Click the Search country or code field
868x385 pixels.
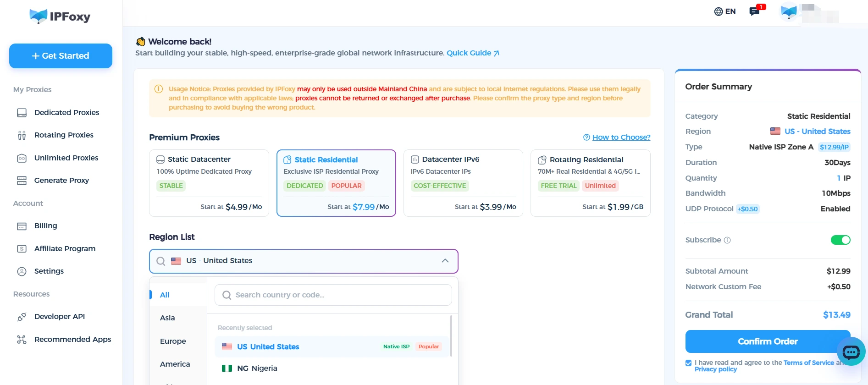click(x=333, y=295)
